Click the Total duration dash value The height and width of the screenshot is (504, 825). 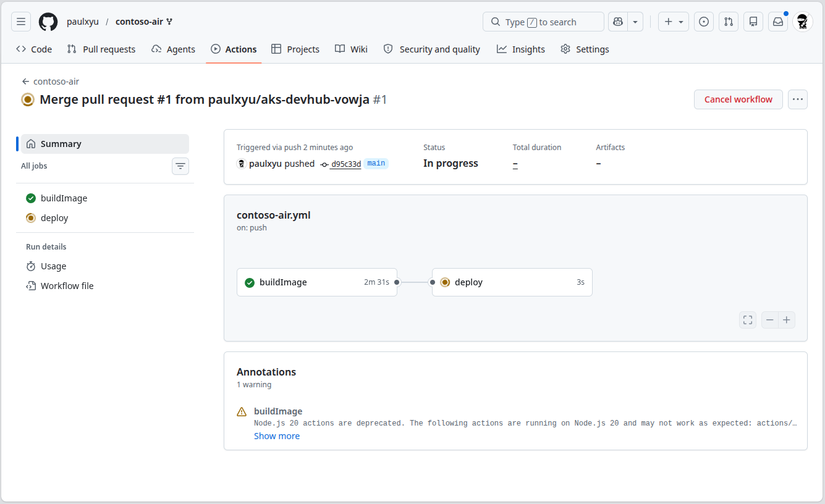[515, 164]
